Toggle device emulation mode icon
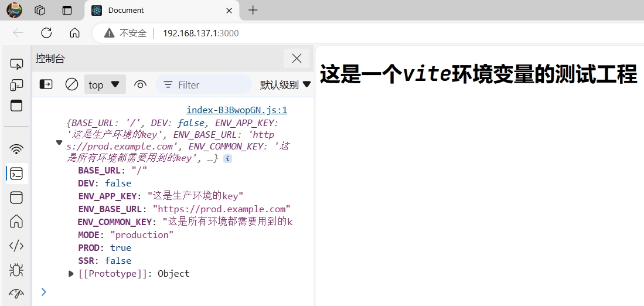 pyautogui.click(x=16, y=85)
